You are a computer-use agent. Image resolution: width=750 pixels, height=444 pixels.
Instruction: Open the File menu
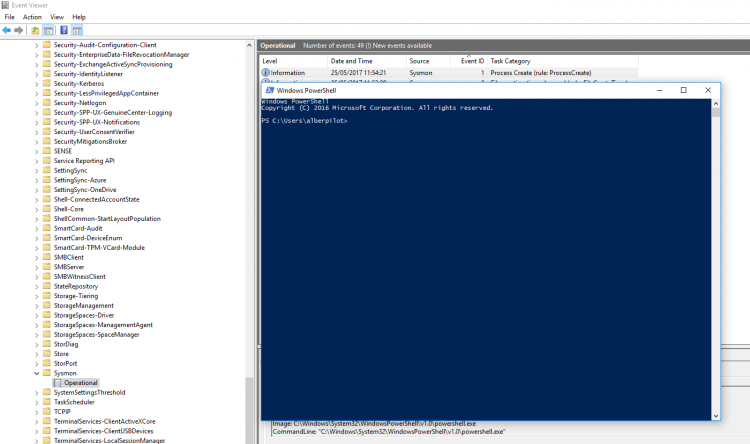click(10, 17)
